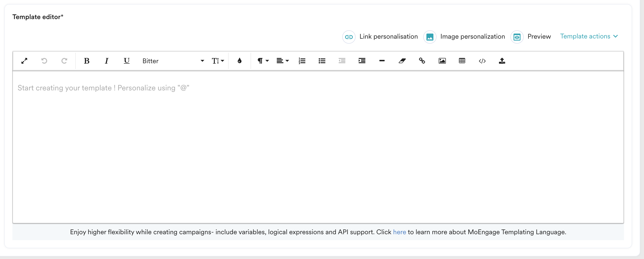The height and width of the screenshot is (259, 644).
Task: Insert a table
Action: point(462,61)
